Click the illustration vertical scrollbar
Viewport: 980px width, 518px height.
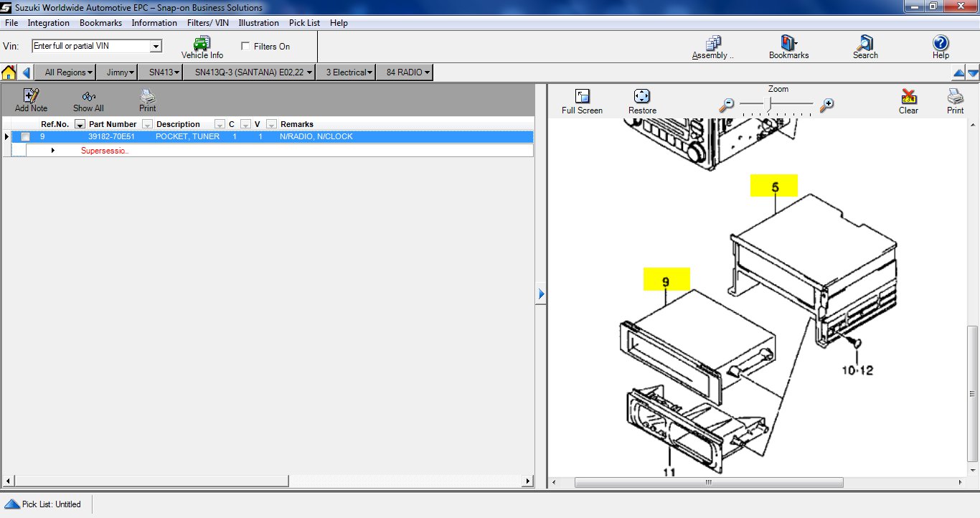(973, 393)
